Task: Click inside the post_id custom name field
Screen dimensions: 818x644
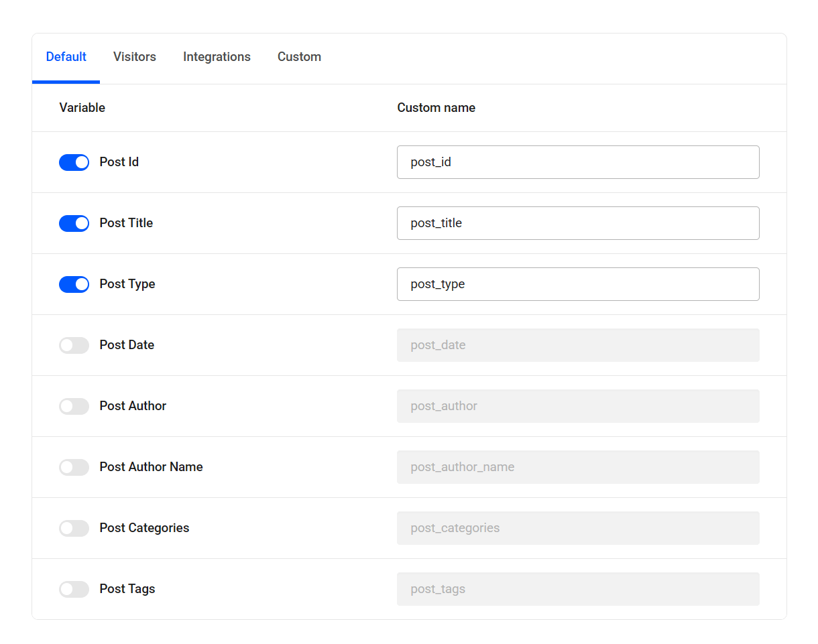Action: pos(578,162)
